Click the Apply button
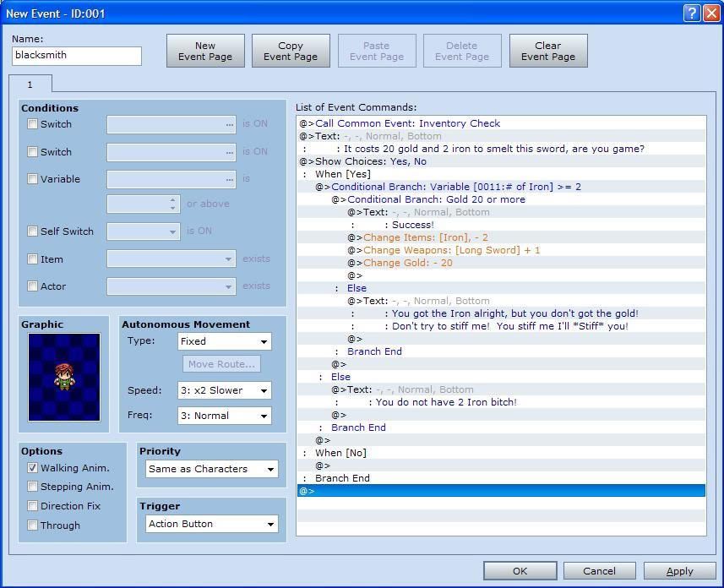724x588 pixels. click(680, 571)
